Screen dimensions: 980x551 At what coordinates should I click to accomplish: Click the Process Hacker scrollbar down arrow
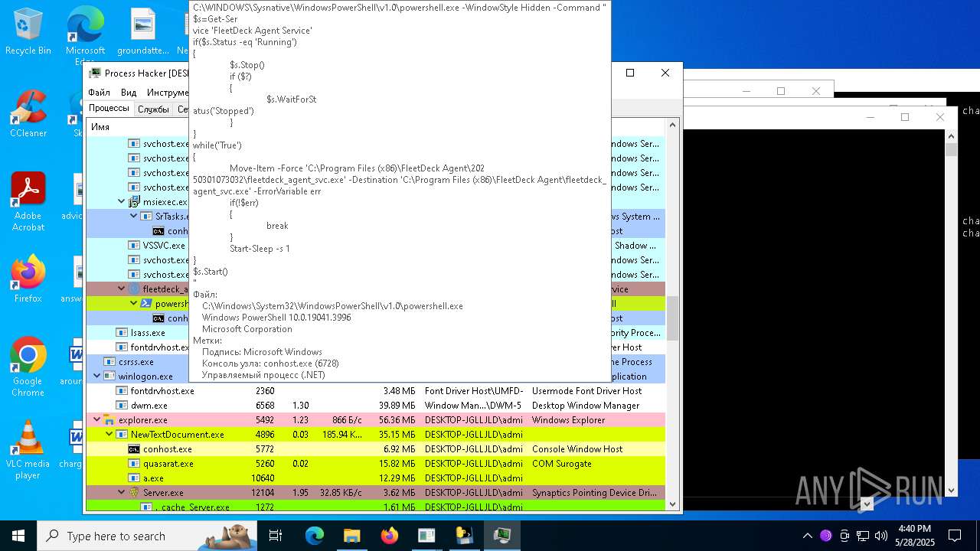[x=673, y=504]
